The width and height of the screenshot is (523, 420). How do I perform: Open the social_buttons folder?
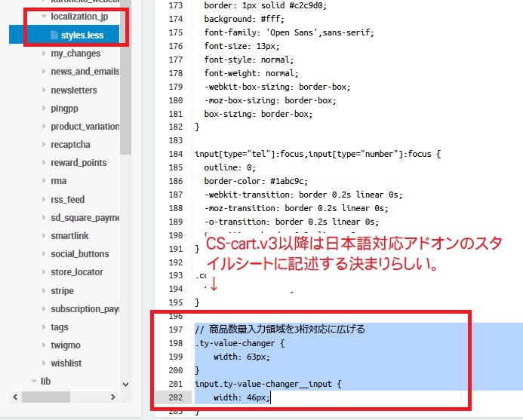[x=80, y=254]
